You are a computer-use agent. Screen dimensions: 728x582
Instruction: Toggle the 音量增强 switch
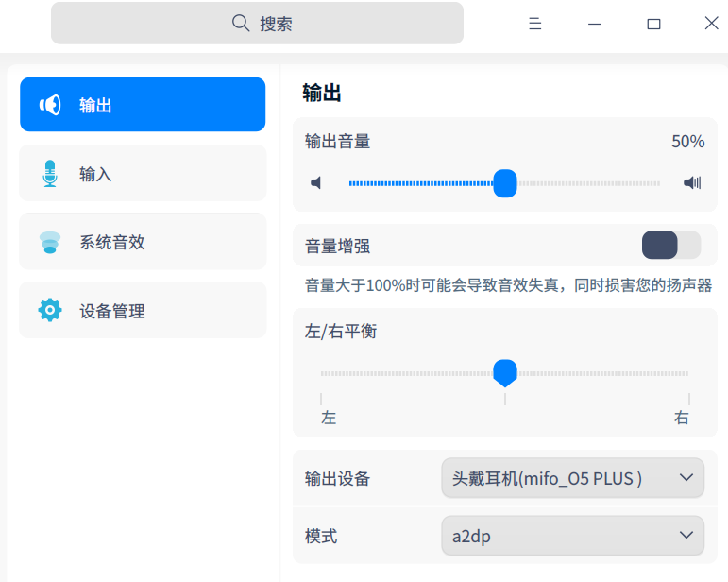pos(671,245)
